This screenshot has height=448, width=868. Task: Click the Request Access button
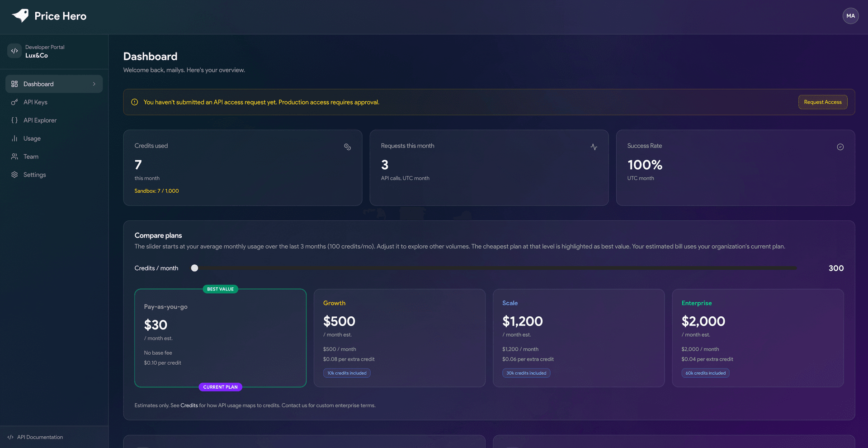(x=822, y=102)
